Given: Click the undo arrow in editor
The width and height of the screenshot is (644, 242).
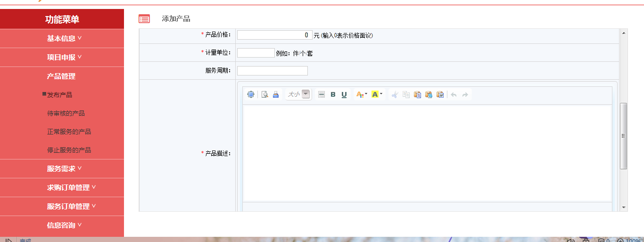Looking at the screenshot, I should 454,94.
